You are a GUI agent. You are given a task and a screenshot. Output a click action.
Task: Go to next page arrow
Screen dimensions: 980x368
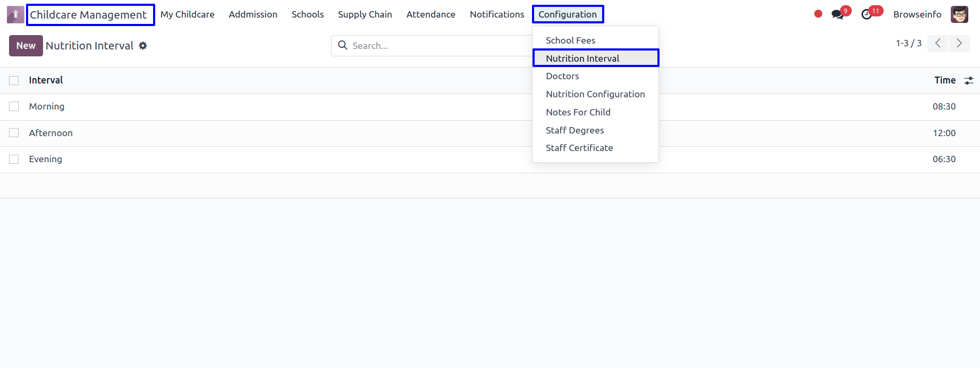(x=959, y=44)
